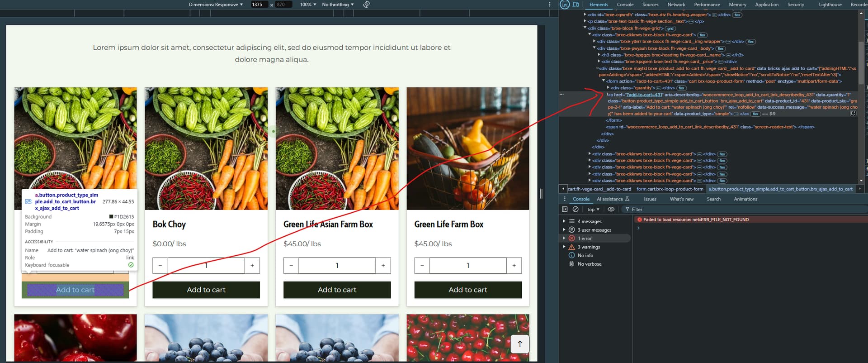Open the Dimensions Responsive dropdown
Image resolution: width=868 pixels, height=363 pixels.
pos(216,5)
